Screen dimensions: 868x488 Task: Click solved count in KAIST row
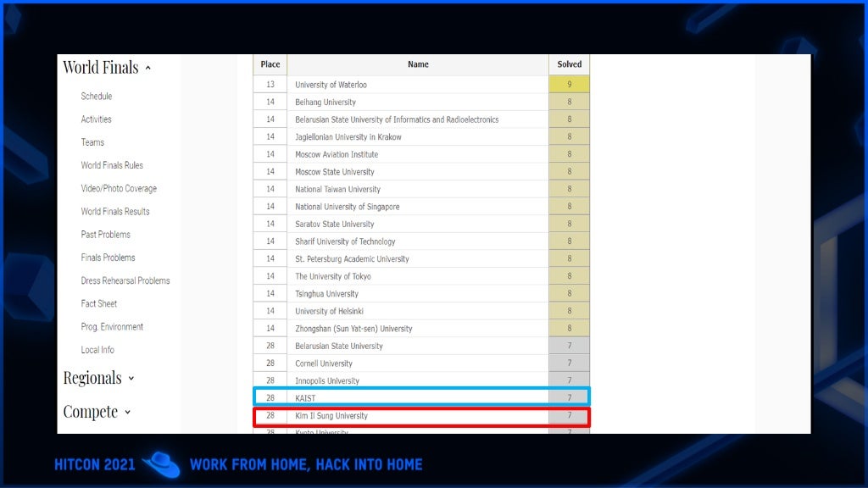(569, 398)
